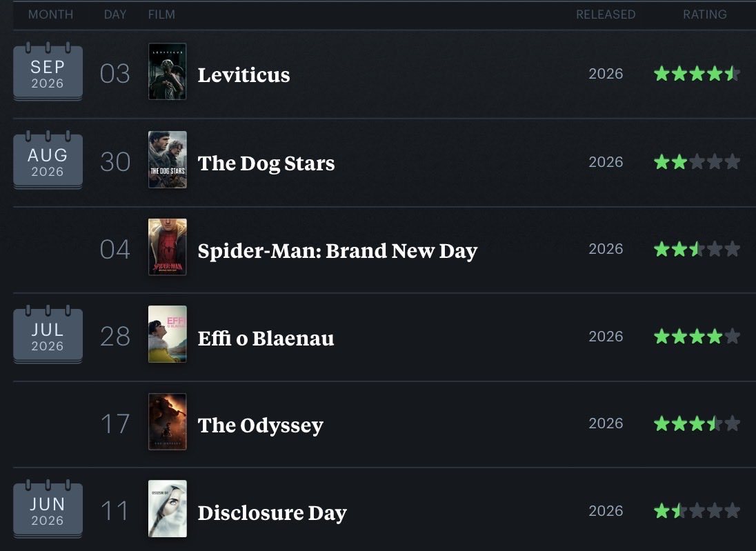Viewport: 756px width, 551px height.
Task: Click the Rating column header
Action: click(704, 14)
